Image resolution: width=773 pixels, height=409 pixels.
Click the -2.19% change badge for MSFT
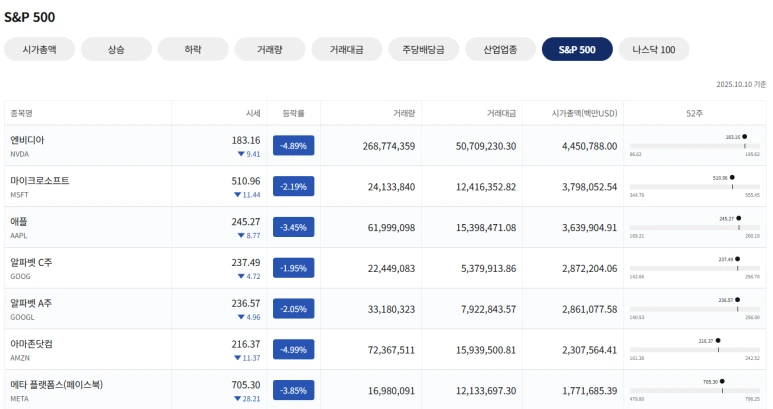tap(293, 187)
